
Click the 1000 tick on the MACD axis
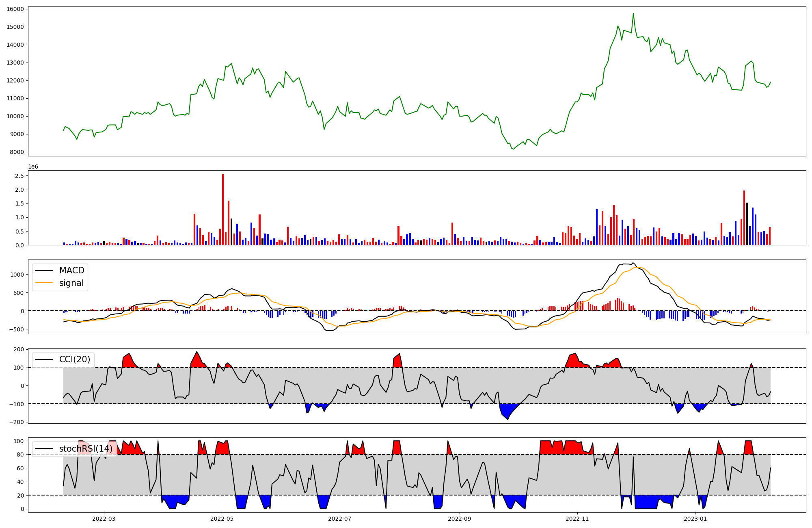(16, 275)
